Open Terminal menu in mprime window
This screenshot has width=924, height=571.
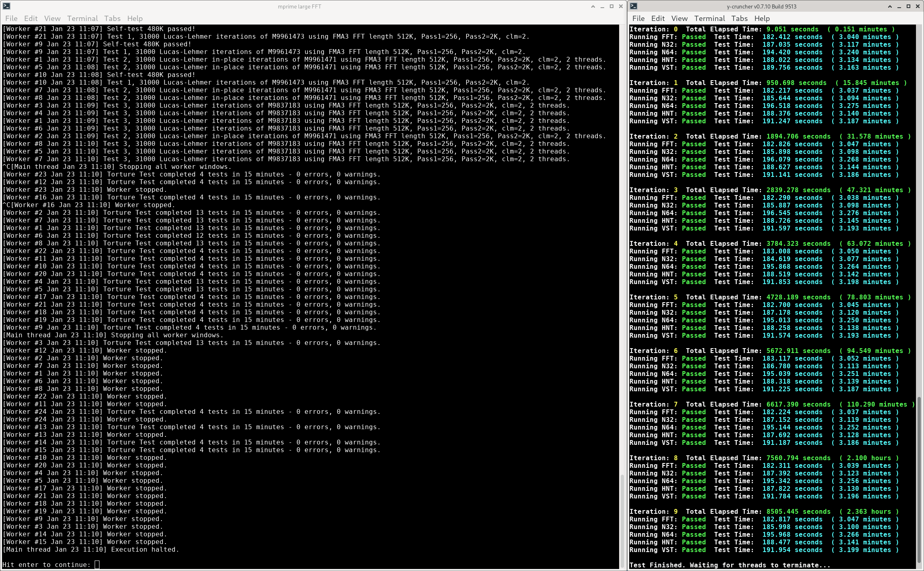click(x=83, y=19)
